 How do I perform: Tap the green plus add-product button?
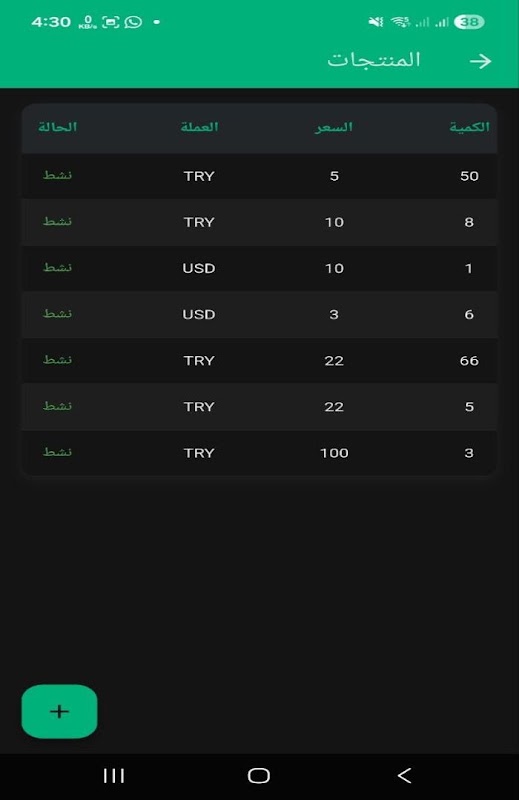(59, 711)
